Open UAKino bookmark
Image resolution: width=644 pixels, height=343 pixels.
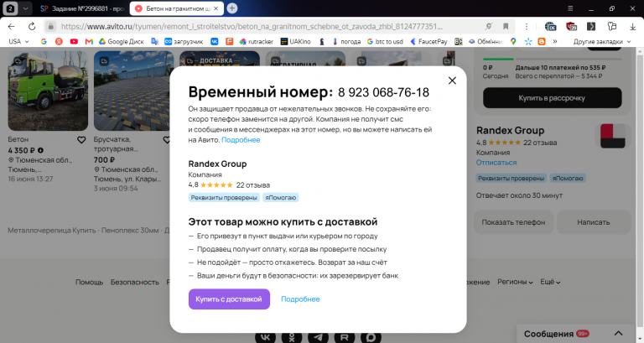click(295, 41)
